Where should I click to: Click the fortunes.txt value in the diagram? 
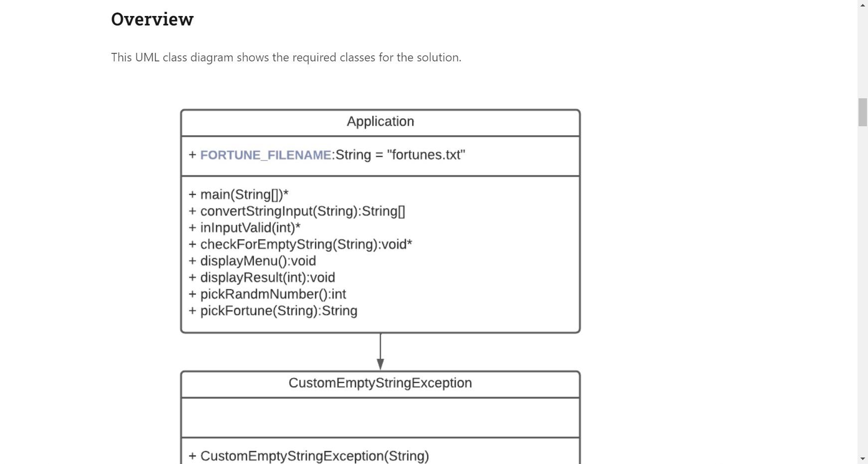[426, 155]
